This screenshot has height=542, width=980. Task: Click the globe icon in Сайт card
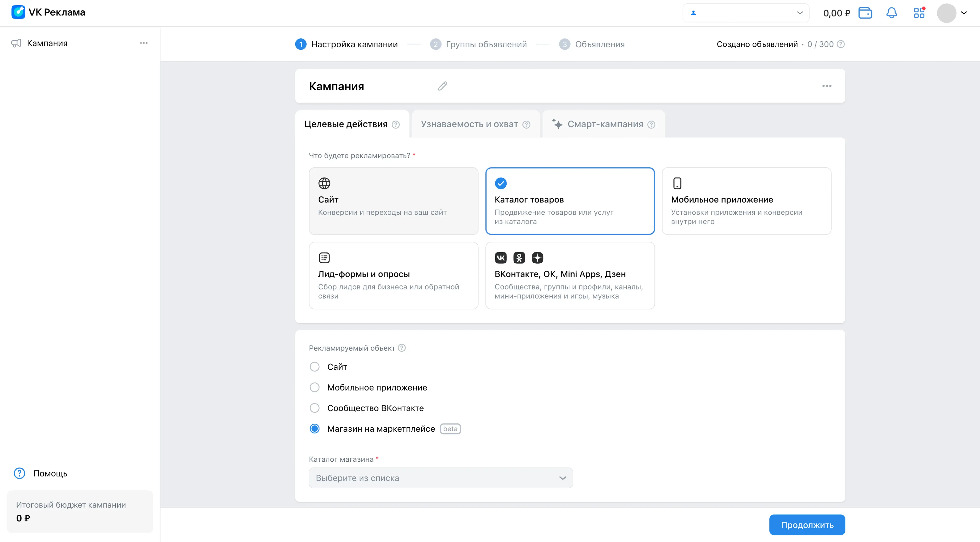tap(324, 183)
